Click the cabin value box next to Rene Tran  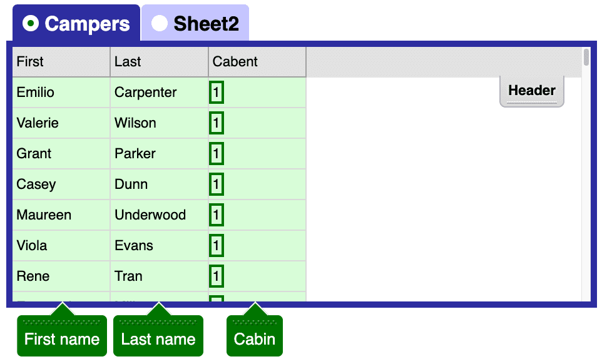[x=216, y=276]
